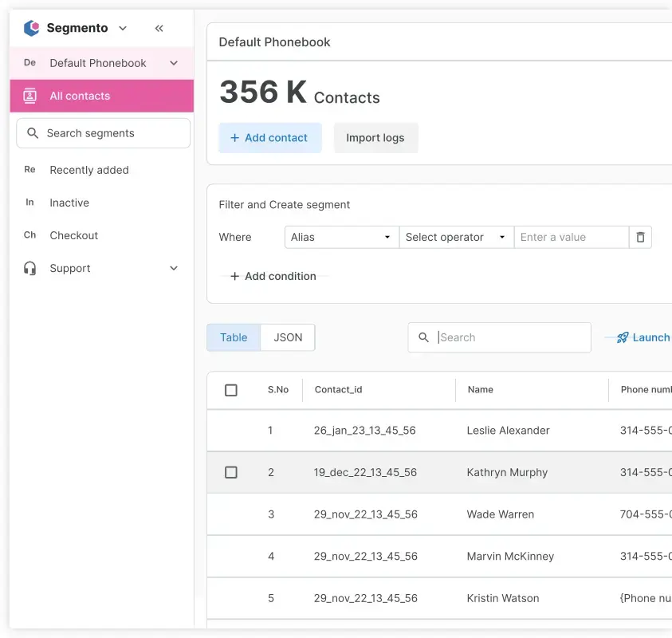
Task: Switch to the Table view tab
Action: tap(234, 337)
